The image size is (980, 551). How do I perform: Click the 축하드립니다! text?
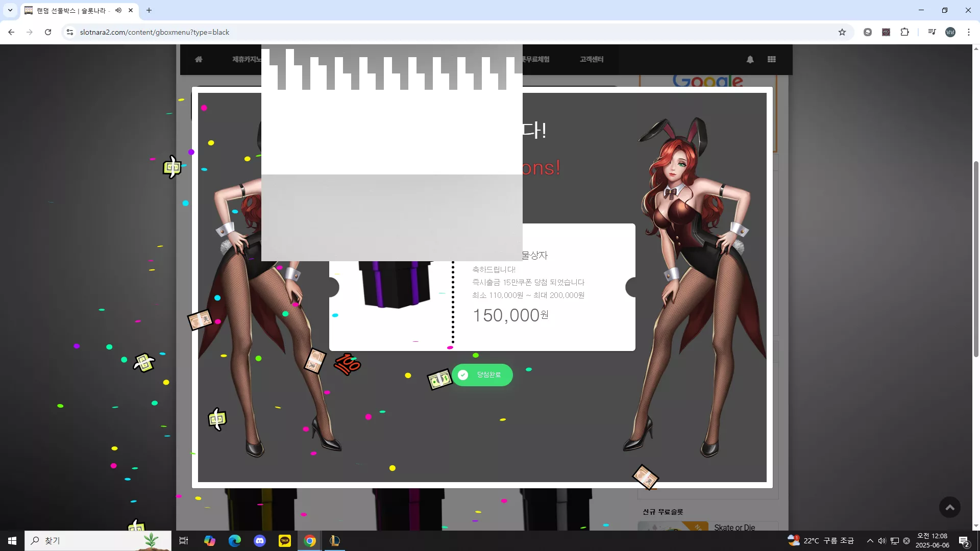pyautogui.click(x=494, y=269)
